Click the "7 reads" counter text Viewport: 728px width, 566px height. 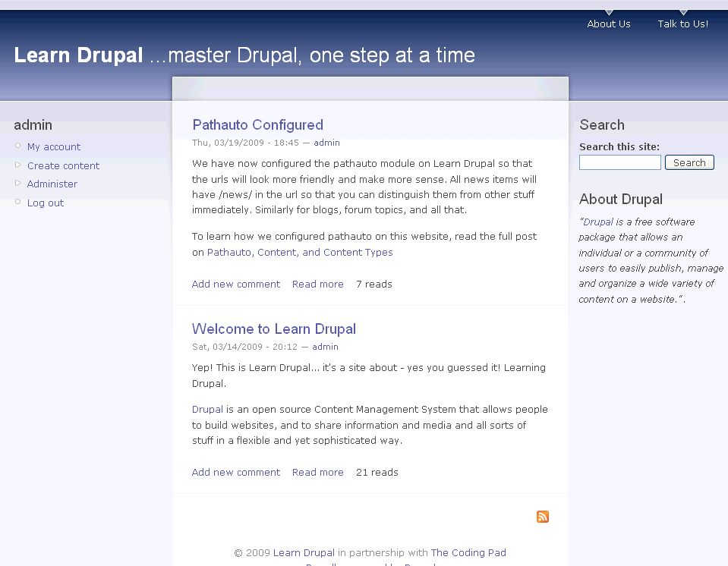coord(374,284)
